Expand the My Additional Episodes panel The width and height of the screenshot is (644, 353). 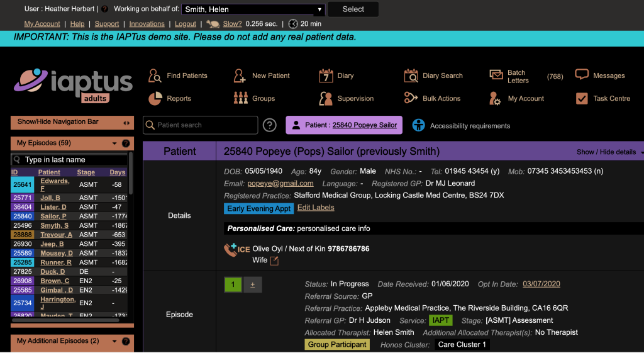[x=114, y=341]
